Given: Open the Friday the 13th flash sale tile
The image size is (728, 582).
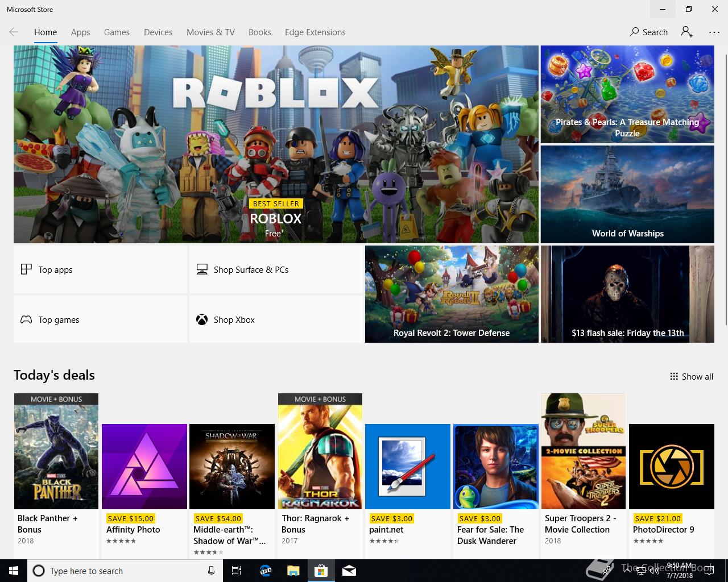Looking at the screenshot, I should 627,294.
